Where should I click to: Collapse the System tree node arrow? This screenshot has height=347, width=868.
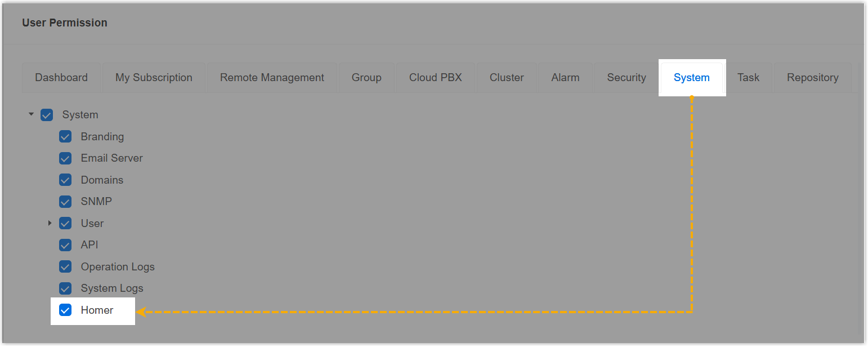32,114
